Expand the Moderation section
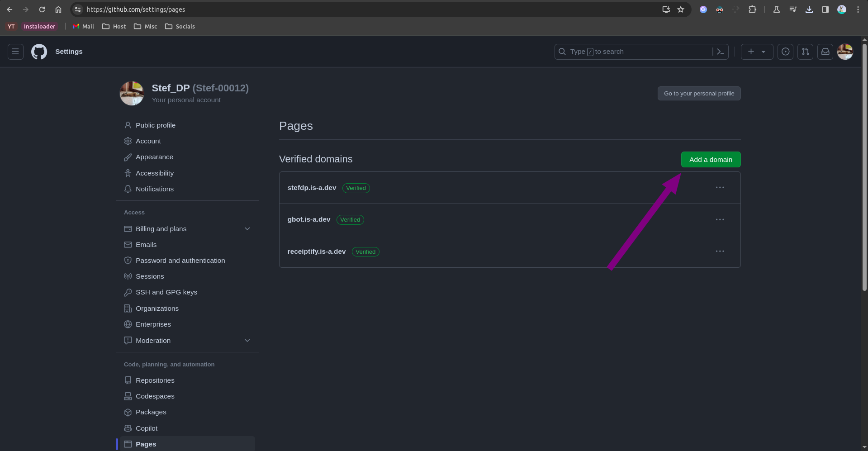This screenshot has width=868, height=451. (247, 341)
